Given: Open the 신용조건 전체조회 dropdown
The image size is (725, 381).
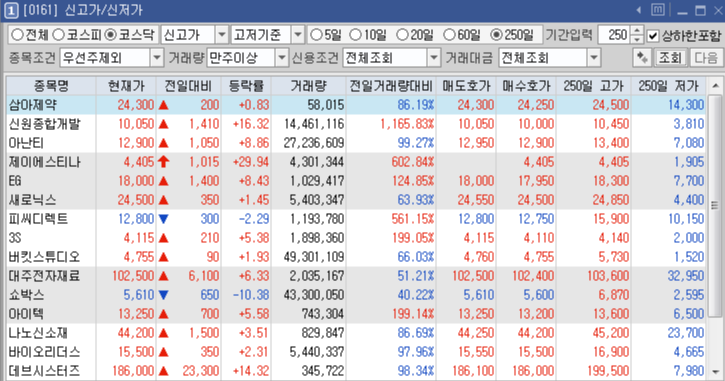Looking at the screenshot, I should click(x=434, y=58).
